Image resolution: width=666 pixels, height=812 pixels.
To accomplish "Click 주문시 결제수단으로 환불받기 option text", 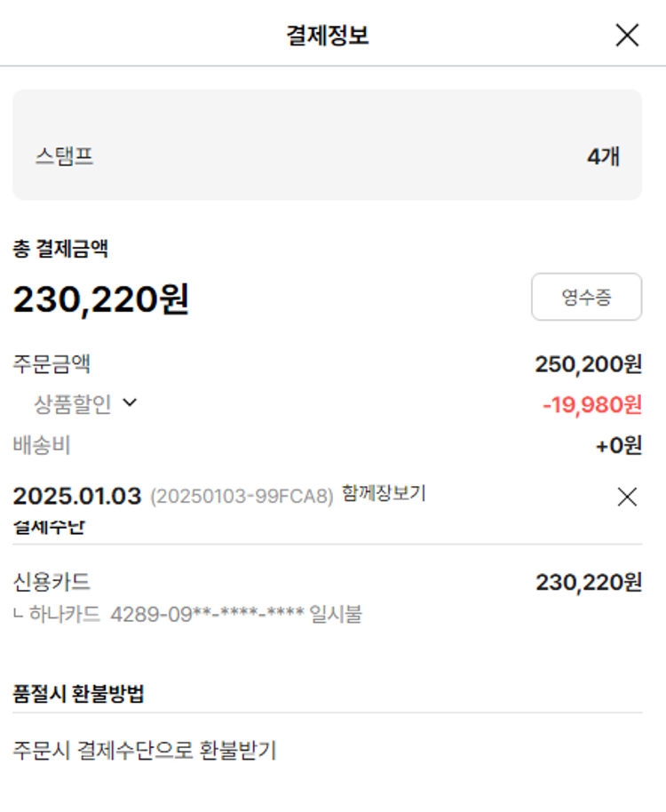I will point(145,751).
